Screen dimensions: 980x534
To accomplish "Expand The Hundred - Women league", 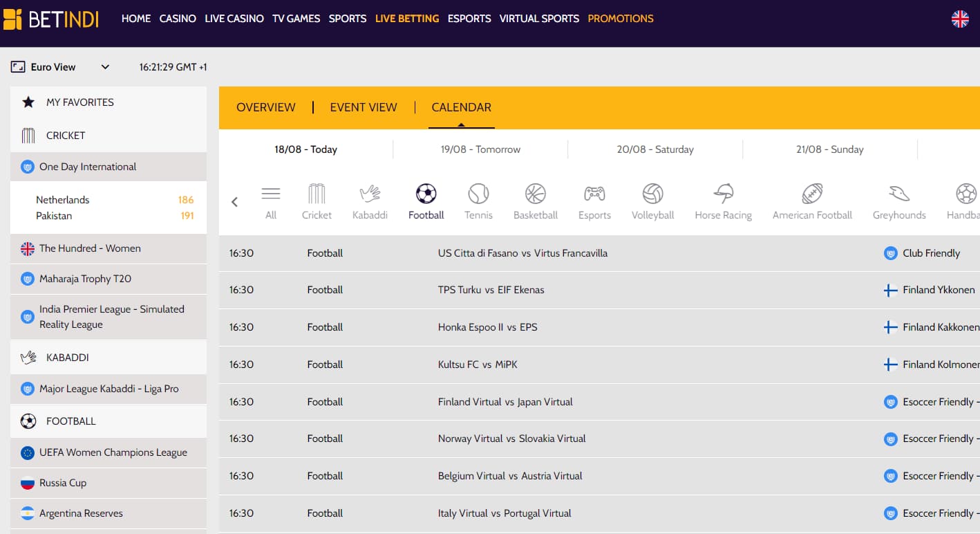I will click(x=109, y=248).
